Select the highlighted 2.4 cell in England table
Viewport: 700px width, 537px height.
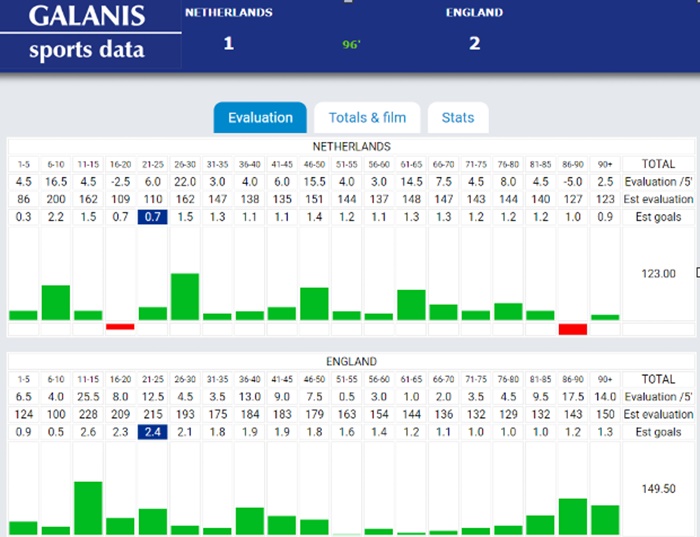coord(153,432)
